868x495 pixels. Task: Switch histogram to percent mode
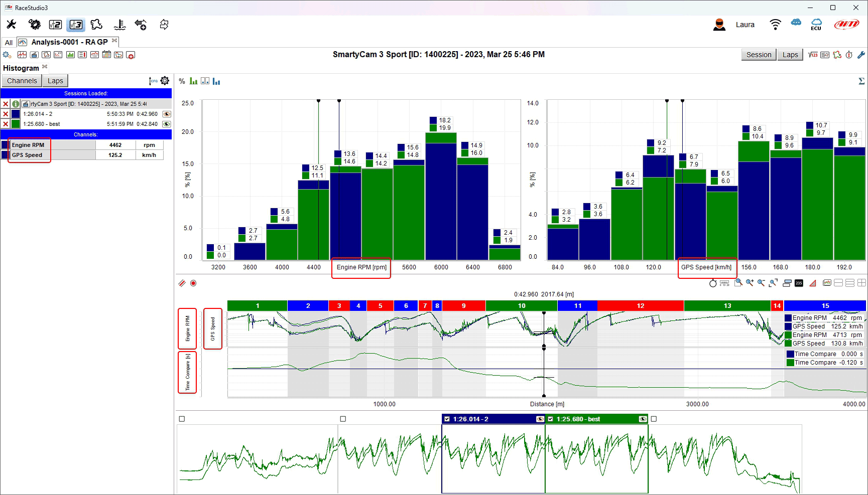(182, 81)
